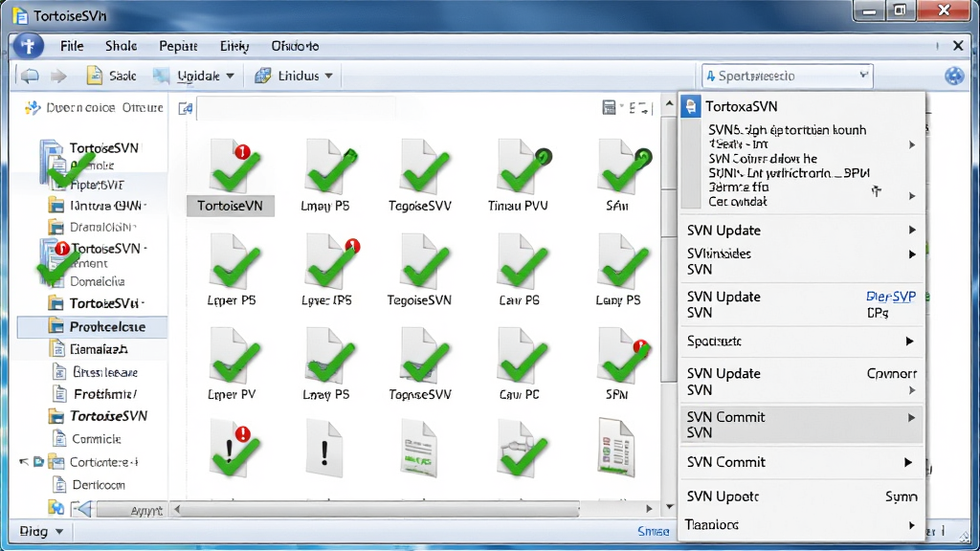
Task: Select Eiemaiazh item in tree
Action: 89,349
